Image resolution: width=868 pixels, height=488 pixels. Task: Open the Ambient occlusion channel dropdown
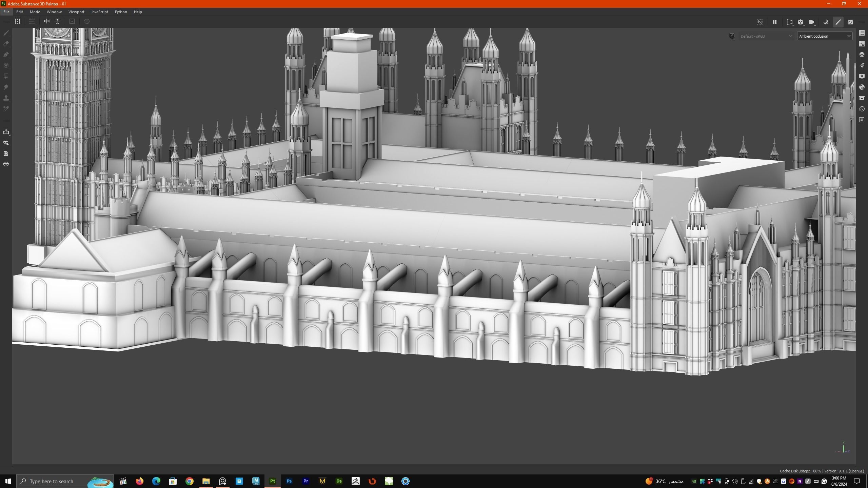825,36
